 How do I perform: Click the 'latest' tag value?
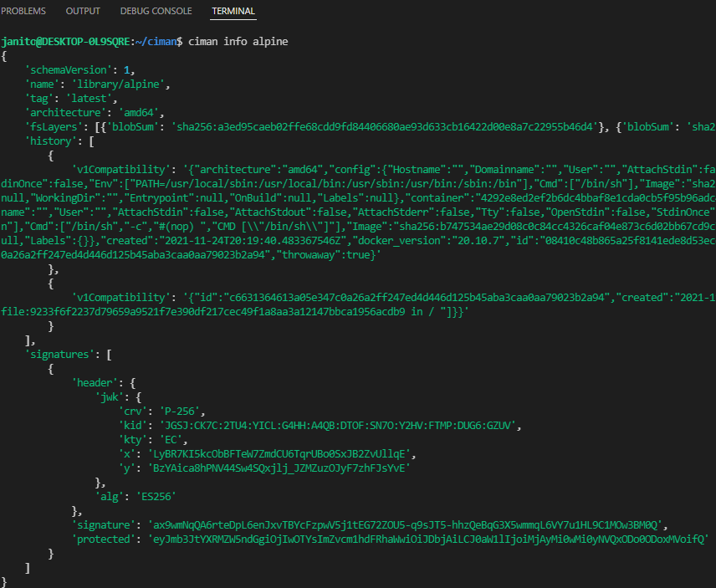pyautogui.click(x=89, y=98)
